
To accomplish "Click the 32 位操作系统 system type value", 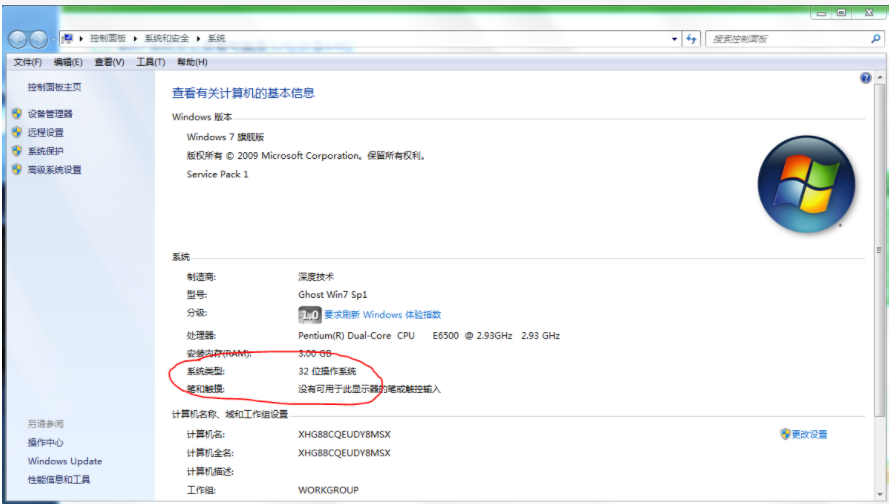I will click(x=327, y=371).
